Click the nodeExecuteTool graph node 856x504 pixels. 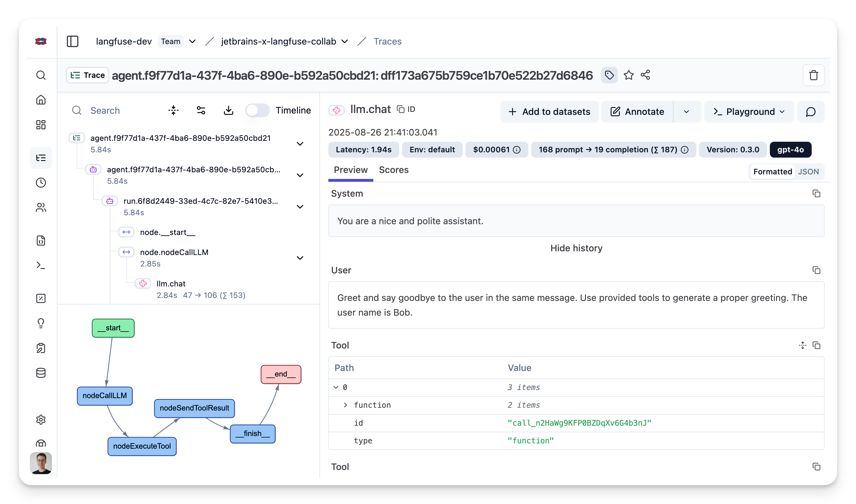(x=142, y=446)
